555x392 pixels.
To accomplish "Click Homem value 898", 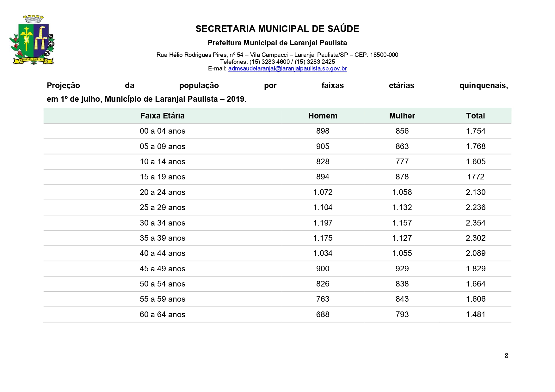I will click(323, 131).
